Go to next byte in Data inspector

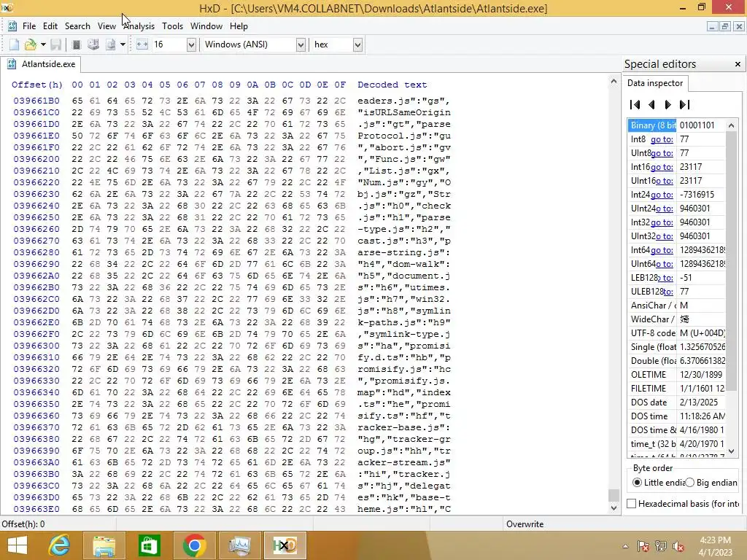coord(668,105)
